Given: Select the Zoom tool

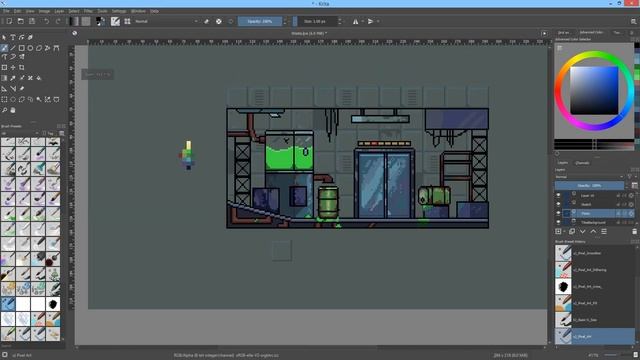Looking at the screenshot, I should tap(4, 110).
